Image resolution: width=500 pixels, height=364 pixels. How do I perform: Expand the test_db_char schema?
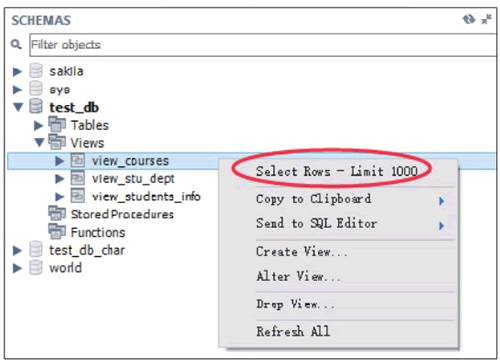tap(17, 250)
